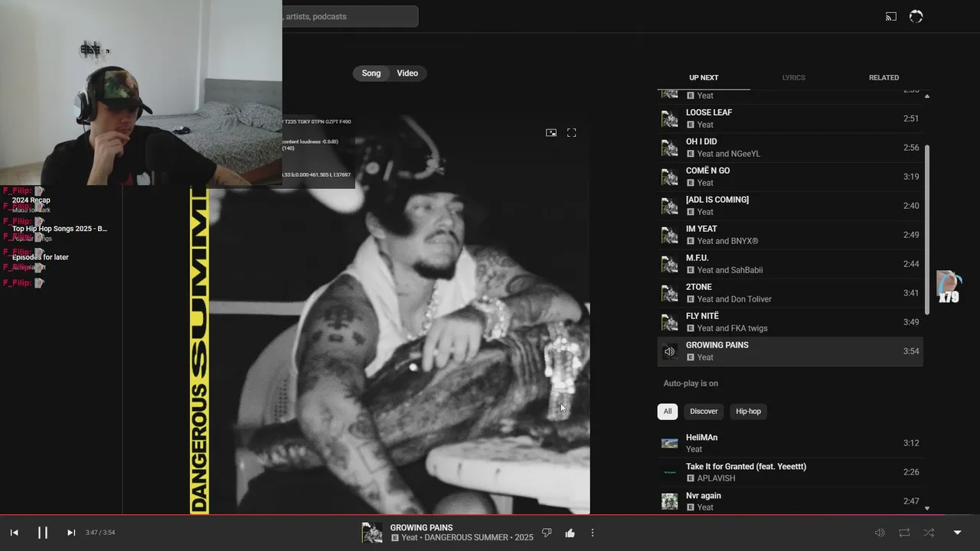Click the Auto-play is on label
This screenshot has width=980, height=551.
coord(691,383)
